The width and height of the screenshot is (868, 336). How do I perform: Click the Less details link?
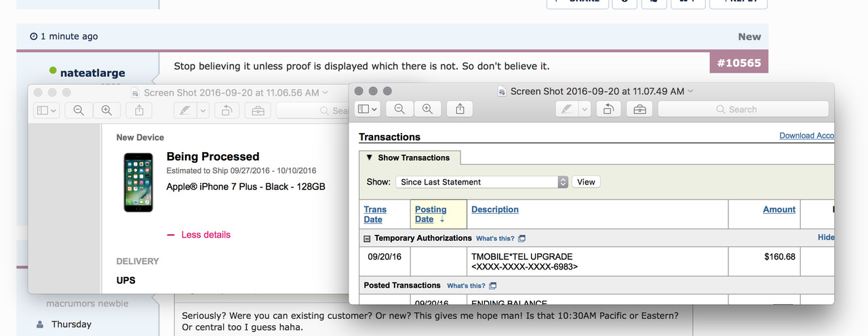tap(206, 235)
